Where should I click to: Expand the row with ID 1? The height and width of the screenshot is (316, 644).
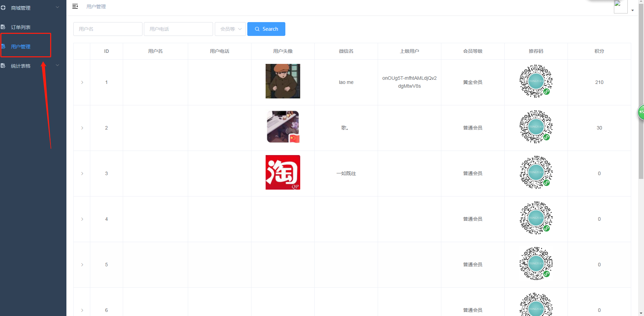coord(82,82)
